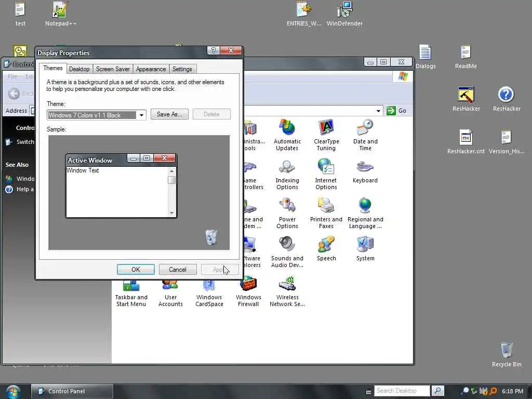Select the ReadMe desktop file
532x399 pixels.
click(x=466, y=57)
